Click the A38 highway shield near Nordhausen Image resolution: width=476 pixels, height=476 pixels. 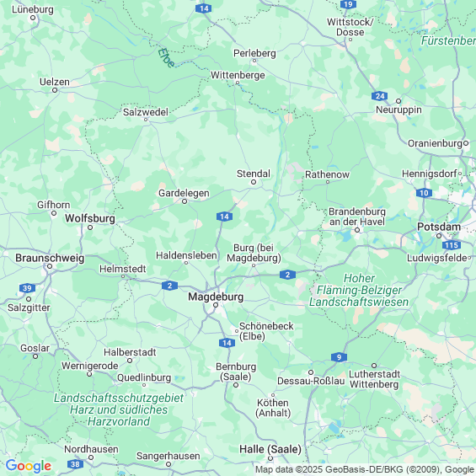75,464
